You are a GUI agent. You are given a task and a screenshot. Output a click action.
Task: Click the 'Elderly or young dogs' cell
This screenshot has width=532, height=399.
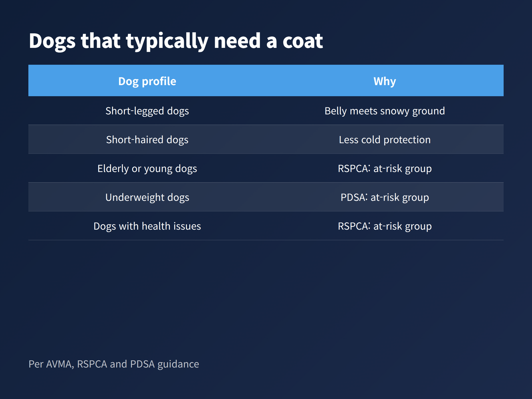147,168
